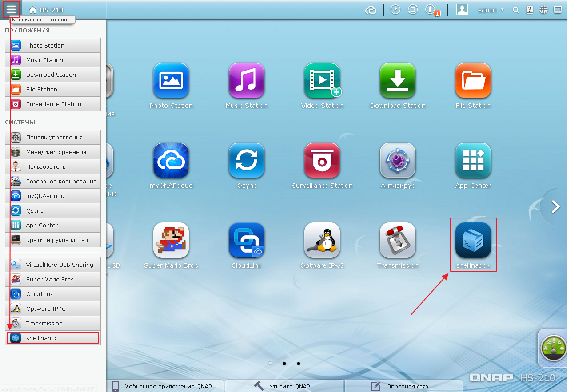Click the admin user avatar
Screen dimensions: 567x392
coord(462,10)
